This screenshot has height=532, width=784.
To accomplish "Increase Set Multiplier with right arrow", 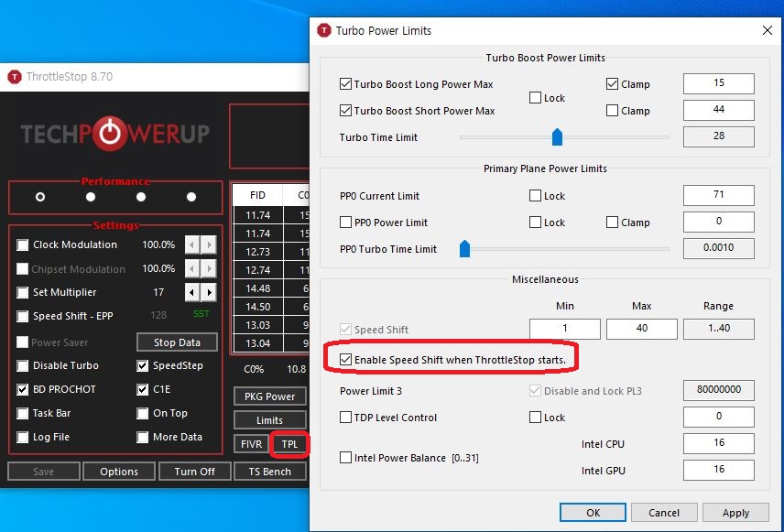I will 209,292.
